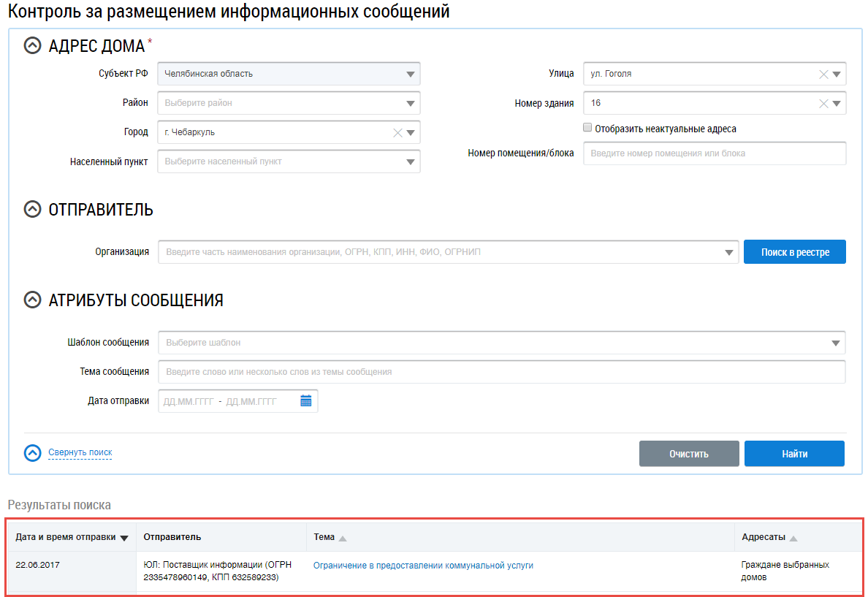
Task: Clear the selected street ул. Гоголя
Action: point(823,74)
